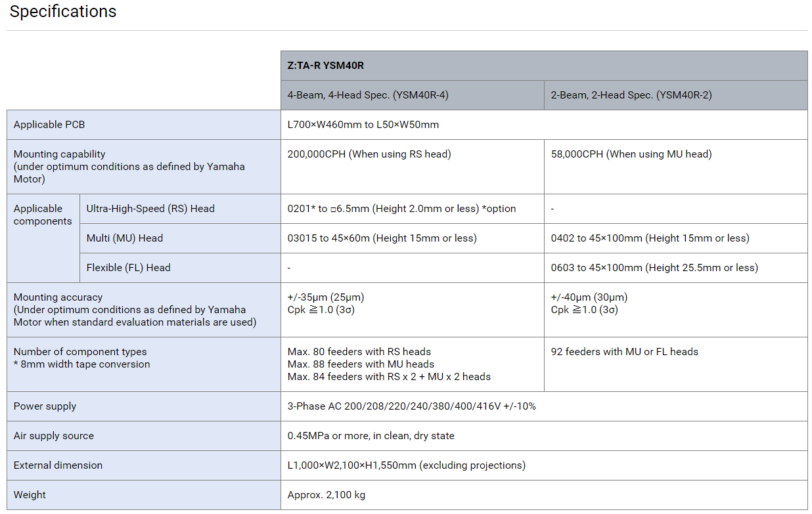Click the +/-40μm (30μm) accuracy value
Screen dimensions: 812x514
589,297
